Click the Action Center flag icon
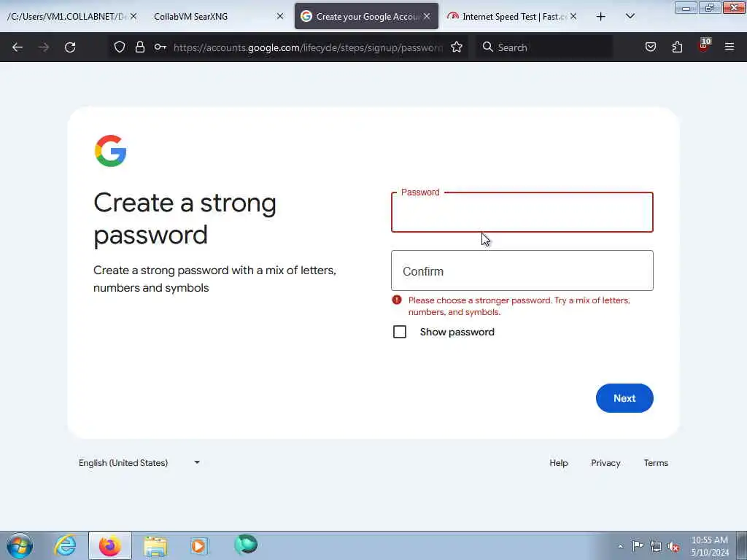This screenshot has width=747, height=560. coord(638,545)
